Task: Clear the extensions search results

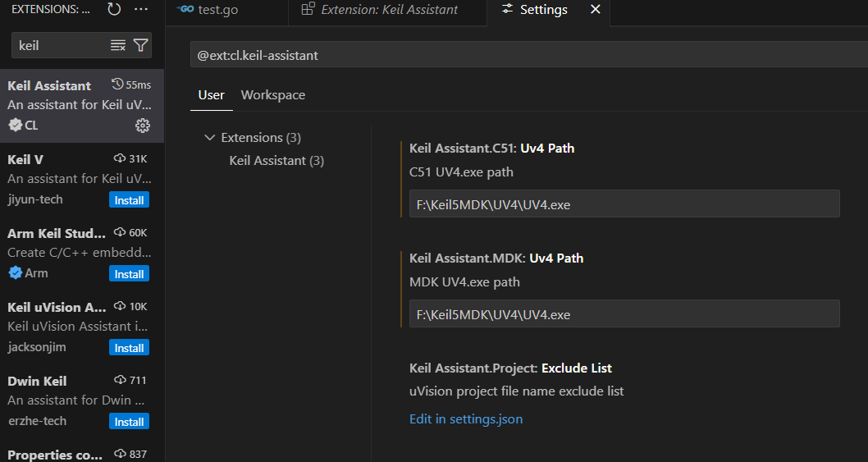Action: click(x=118, y=45)
